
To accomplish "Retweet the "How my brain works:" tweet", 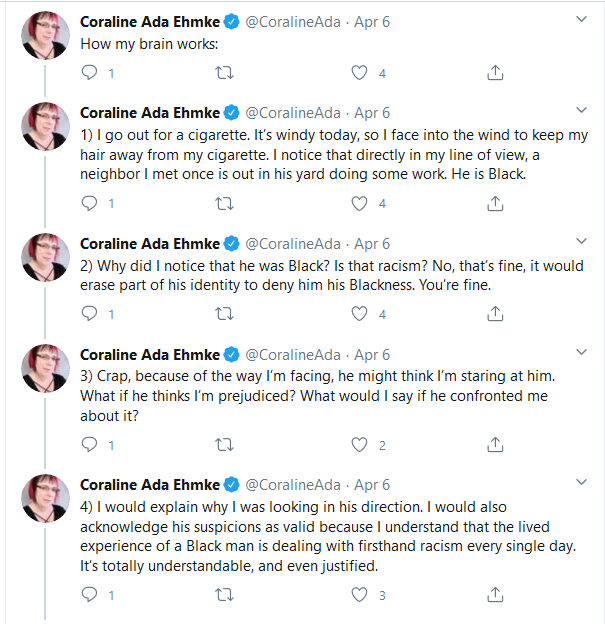I will pyautogui.click(x=224, y=73).
